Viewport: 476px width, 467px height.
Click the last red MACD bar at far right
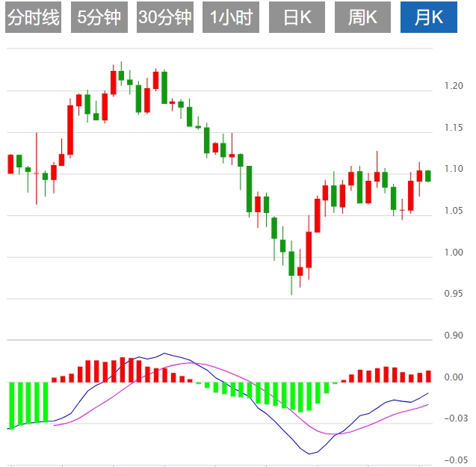click(x=428, y=377)
